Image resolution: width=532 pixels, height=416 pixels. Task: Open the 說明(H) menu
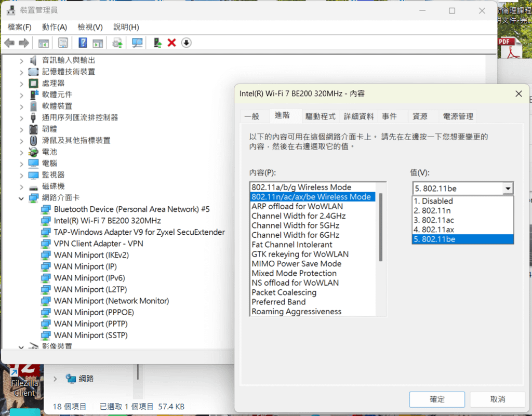pyautogui.click(x=126, y=27)
